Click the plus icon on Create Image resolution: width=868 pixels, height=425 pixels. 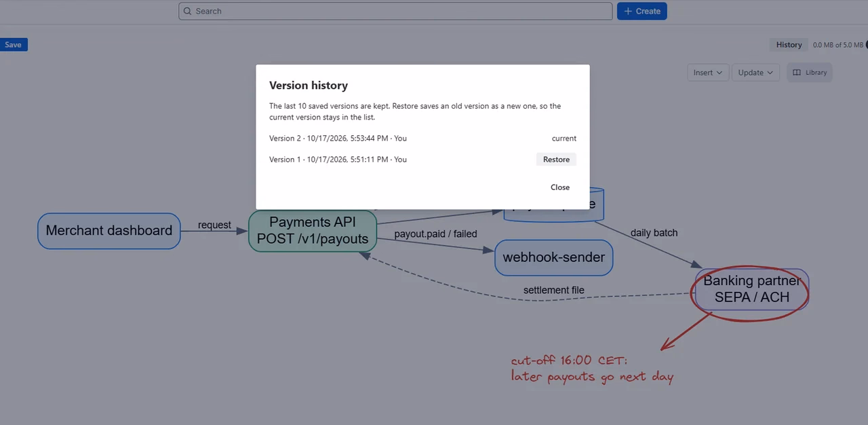[x=628, y=11]
